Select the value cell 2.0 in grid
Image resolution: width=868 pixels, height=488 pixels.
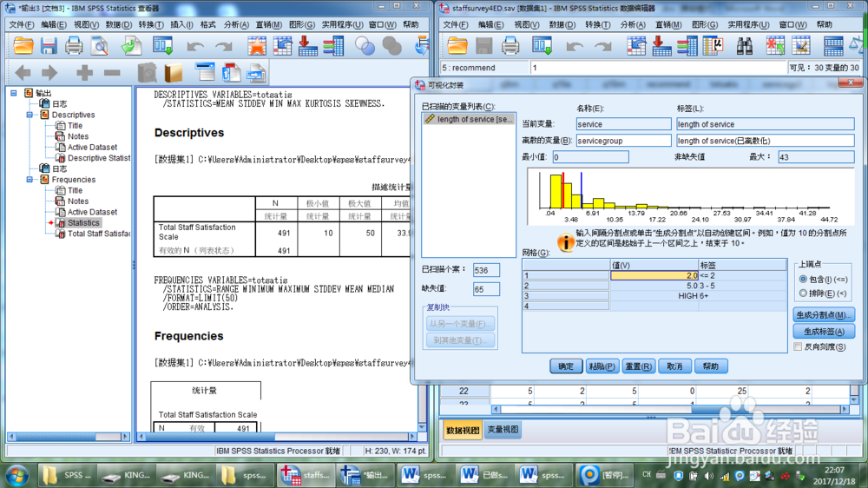pos(654,275)
